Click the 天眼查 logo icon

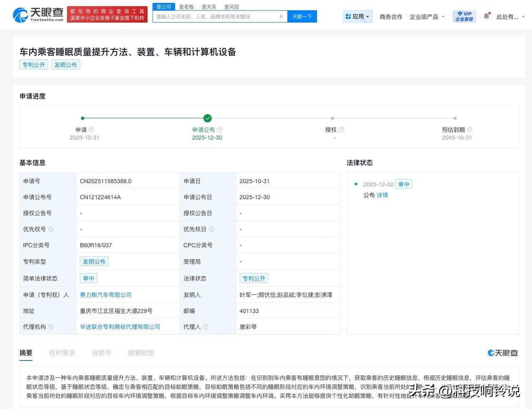point(20,15)
